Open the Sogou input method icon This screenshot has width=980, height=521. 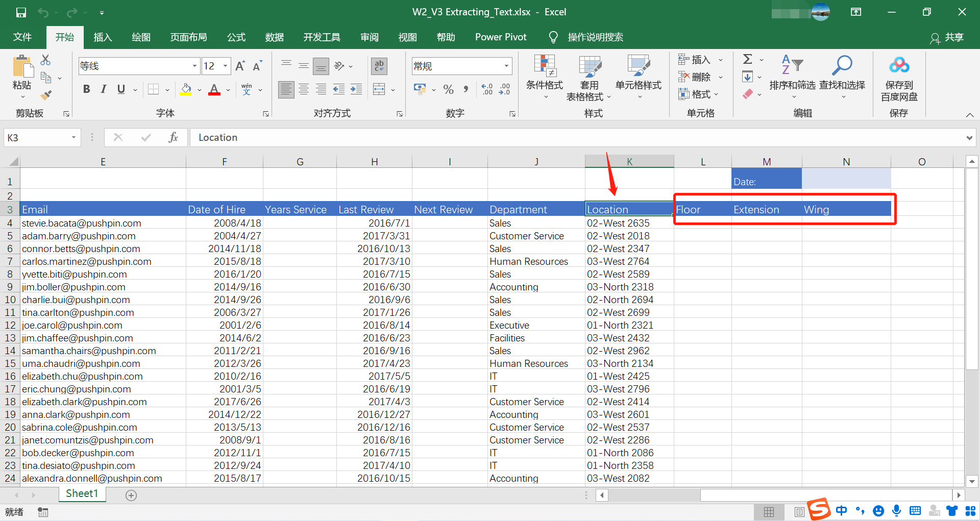tap(819, 509)
